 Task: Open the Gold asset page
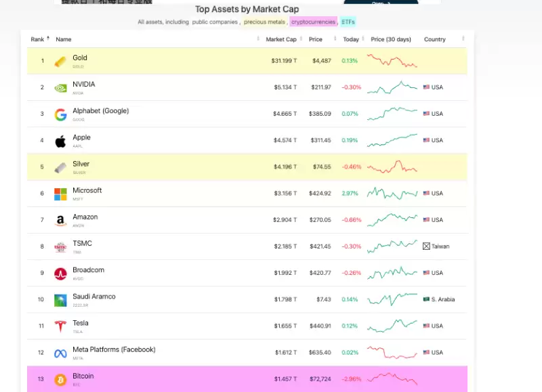click(80, 58)
